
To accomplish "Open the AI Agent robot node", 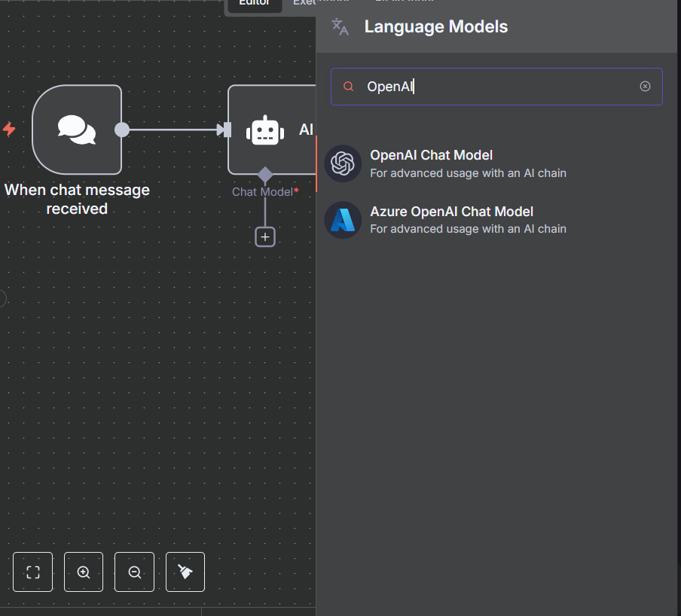I will coord(272,130).
